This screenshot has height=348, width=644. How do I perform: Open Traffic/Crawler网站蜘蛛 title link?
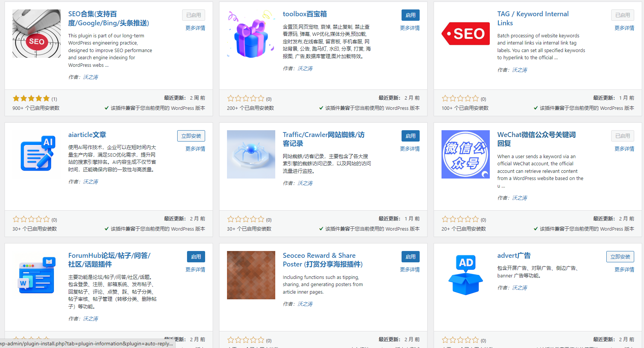(324, 139)
